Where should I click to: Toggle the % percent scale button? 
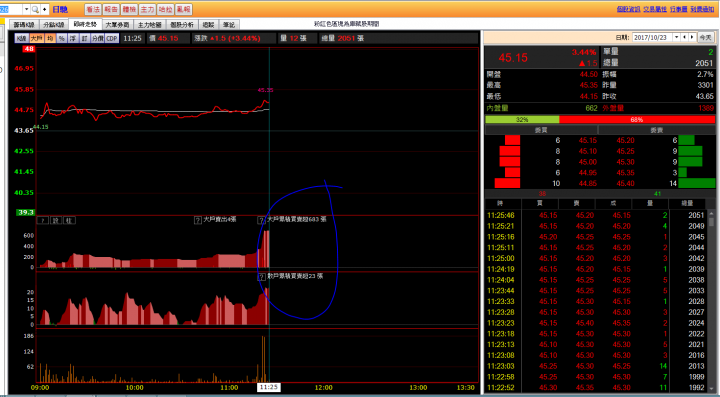62,38
